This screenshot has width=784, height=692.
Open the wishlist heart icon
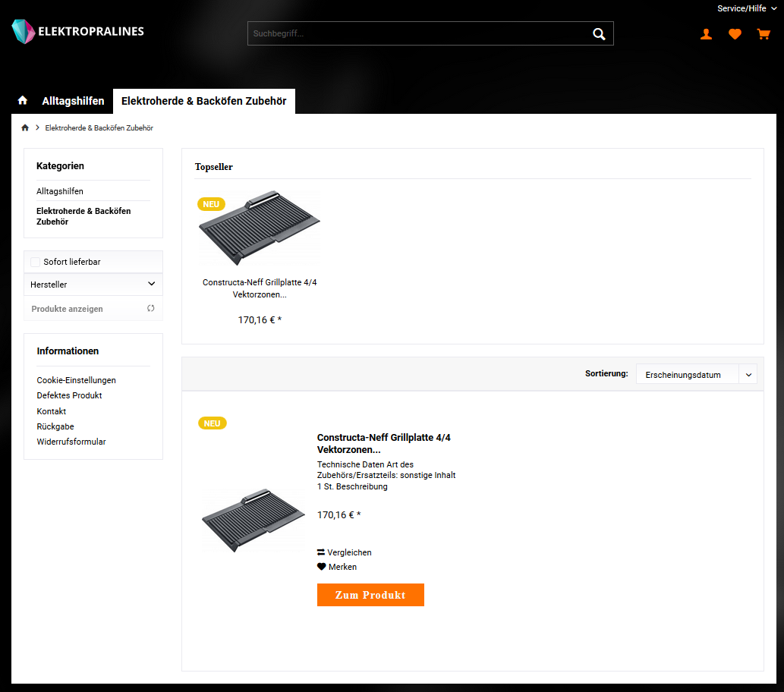[x=735, y=34]
